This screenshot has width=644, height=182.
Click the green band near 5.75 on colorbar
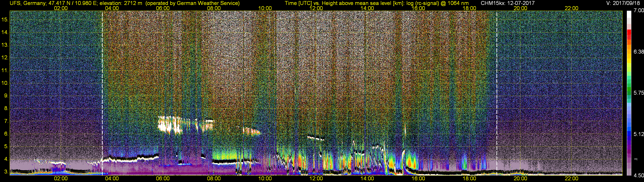tap(629, 93)
